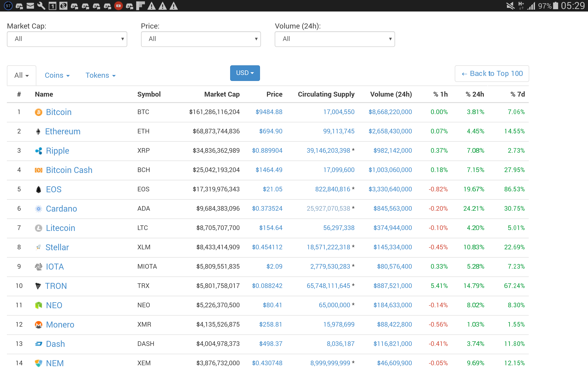
Task: Click the Stellar rocket logo icon
Action: click(x=38, y=247)
